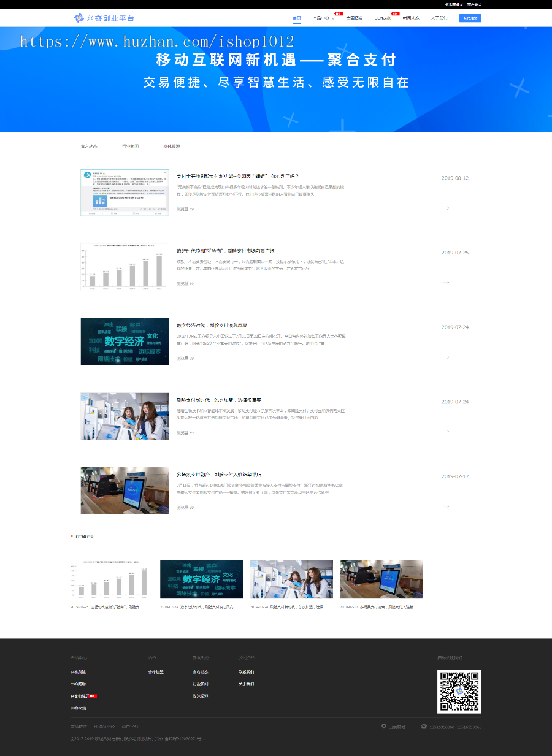
Task: Click the arrow icon for the 2019-07-25 article
Action: tap(446, 283)
